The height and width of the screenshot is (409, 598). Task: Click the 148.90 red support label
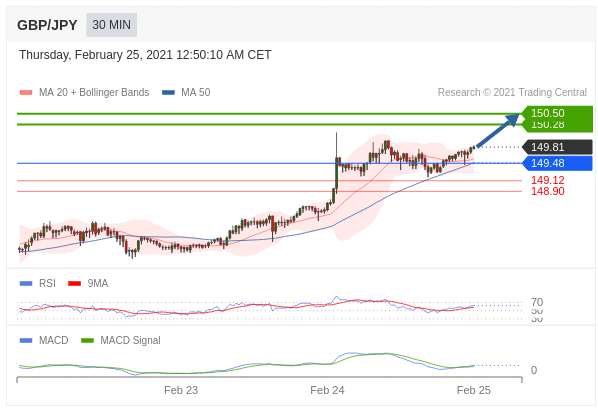pyautogui.click(x=548, y=191)
